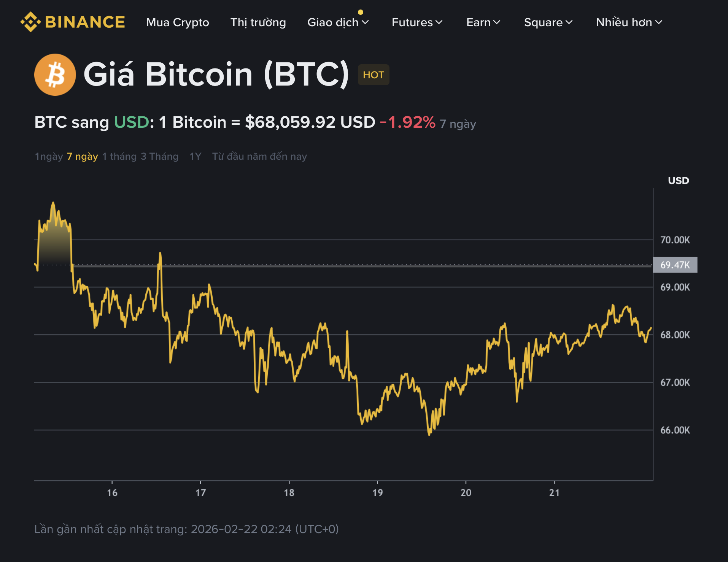The width and height of the screenshot is (728, 562).
Task: Open the Thị trường menu item
Action: pyautogui.click(x=258, y=23)
